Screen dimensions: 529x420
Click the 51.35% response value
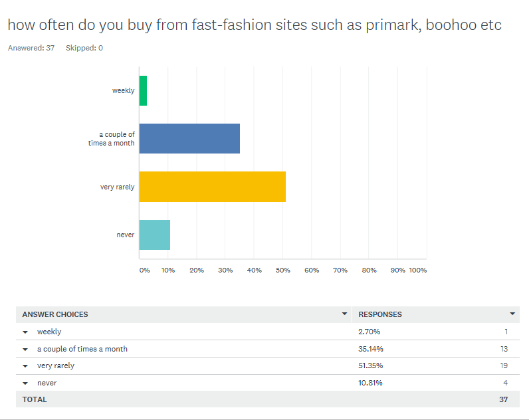(370, 366)
